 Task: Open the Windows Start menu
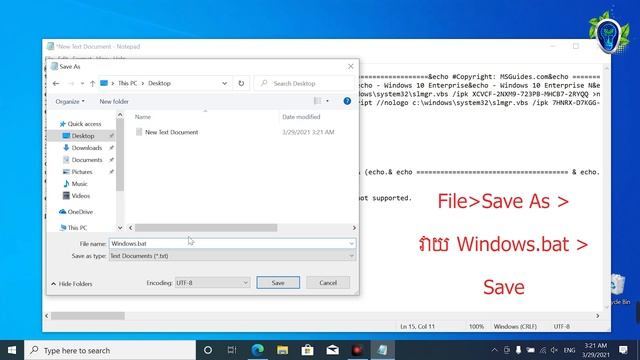12,350
